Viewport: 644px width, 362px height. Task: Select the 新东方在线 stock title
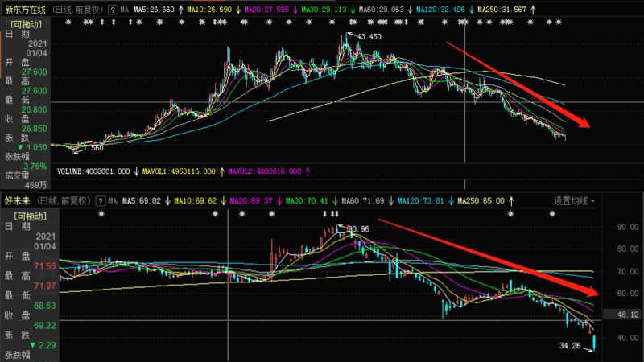coord(26,10)
